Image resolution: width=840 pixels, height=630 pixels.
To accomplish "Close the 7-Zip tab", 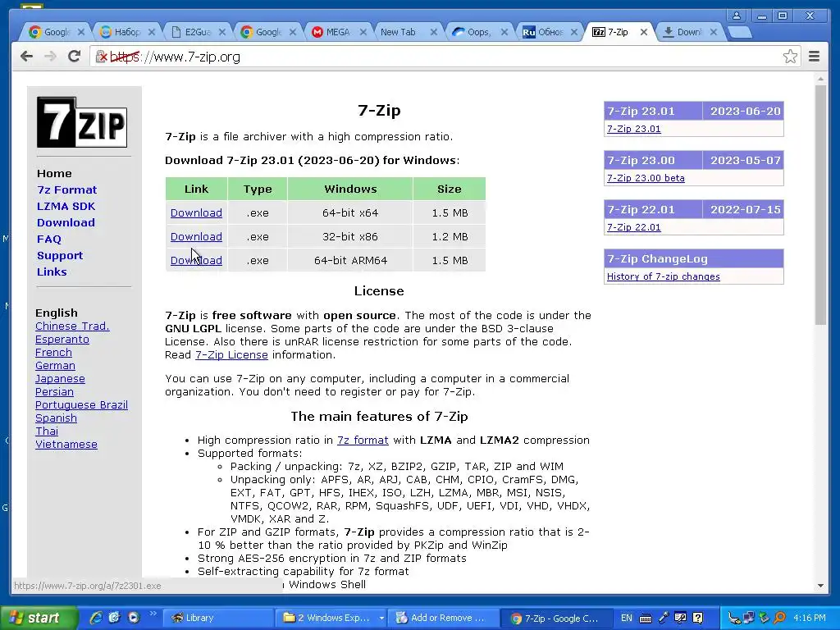I will coord(644,32).
